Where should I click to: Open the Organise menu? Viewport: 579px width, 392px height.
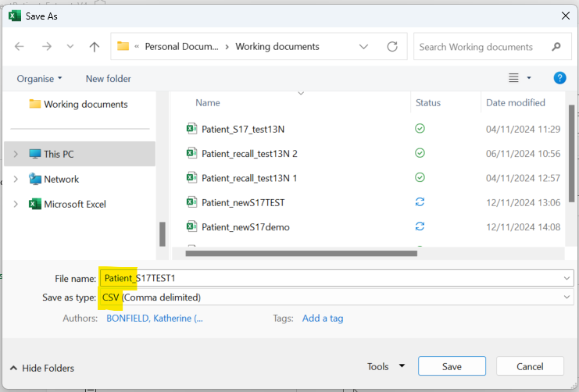coord(39,79)
